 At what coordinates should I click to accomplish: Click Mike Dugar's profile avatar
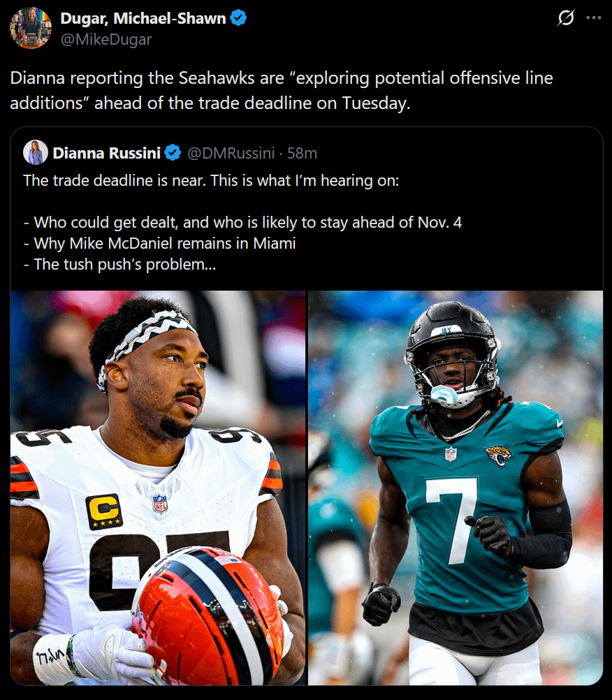click(x=31, y=28)
